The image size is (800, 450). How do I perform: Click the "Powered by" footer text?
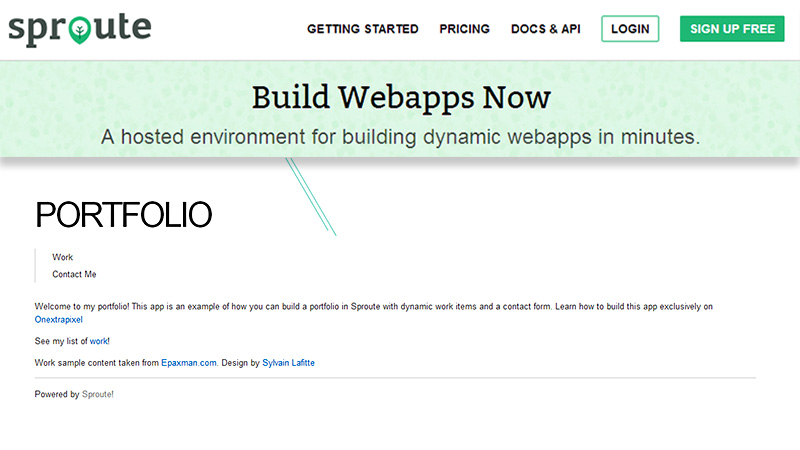click(x=57, y=394)
